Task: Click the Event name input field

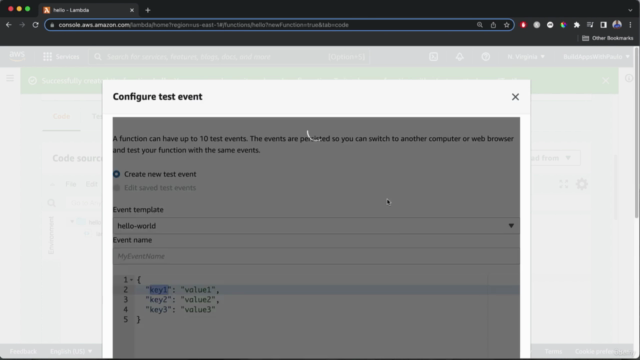Action: [316, 256]
